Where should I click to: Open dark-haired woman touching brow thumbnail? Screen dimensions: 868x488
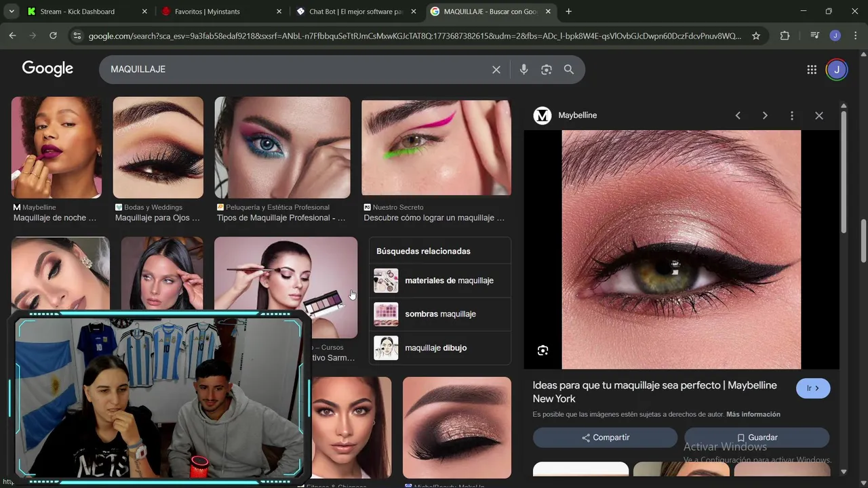(x=162, y=274)
